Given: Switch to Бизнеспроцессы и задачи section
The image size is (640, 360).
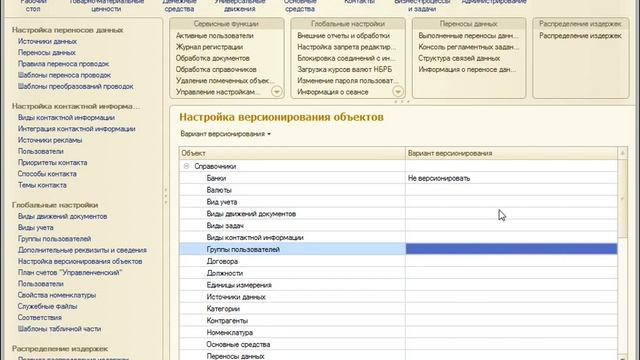Looking at the screenshot, I should coord(422,5).
